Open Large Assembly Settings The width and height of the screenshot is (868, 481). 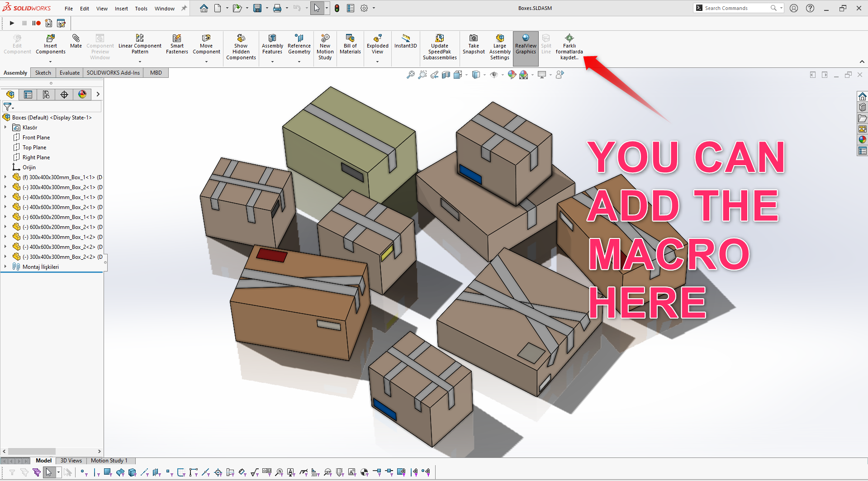[500, 47]
